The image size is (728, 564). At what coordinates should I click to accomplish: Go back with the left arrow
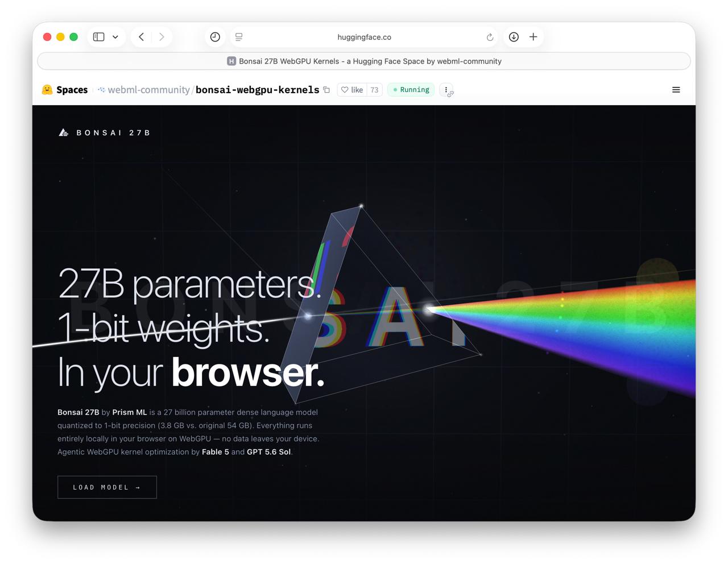[x=141, y=37]
